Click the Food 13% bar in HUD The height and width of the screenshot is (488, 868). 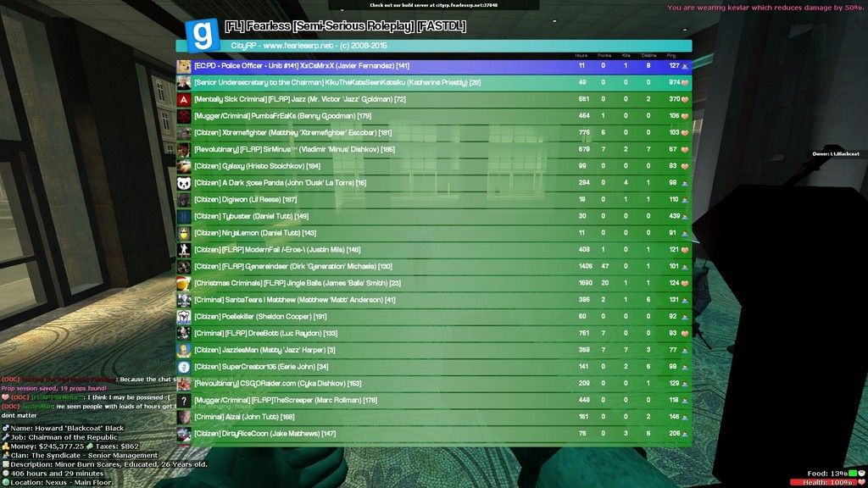(853, 474)
